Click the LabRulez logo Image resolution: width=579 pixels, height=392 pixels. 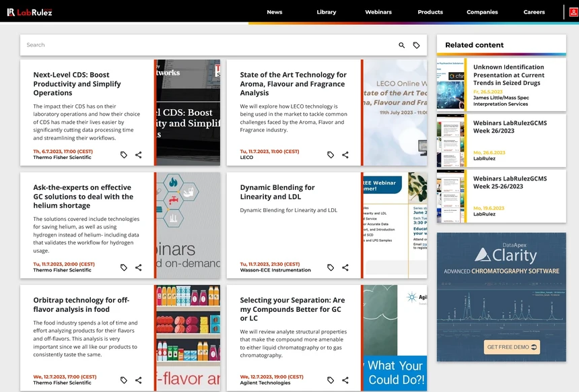[30, 12]
